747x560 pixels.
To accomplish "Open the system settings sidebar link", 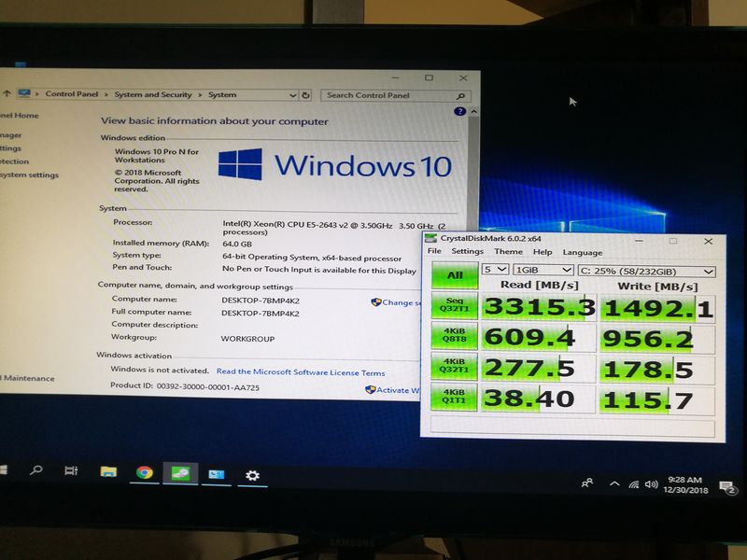I will click(29, 175).
